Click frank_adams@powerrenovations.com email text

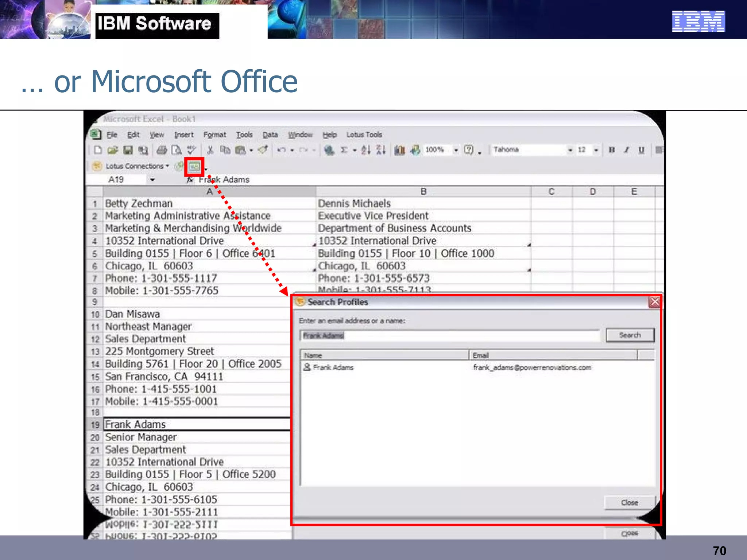point(532,367)
